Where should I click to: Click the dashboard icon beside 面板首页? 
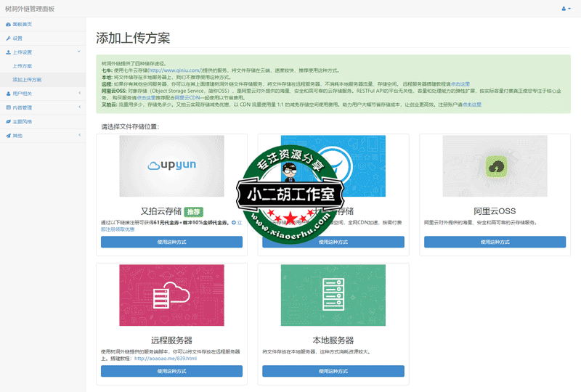point(8,24)
